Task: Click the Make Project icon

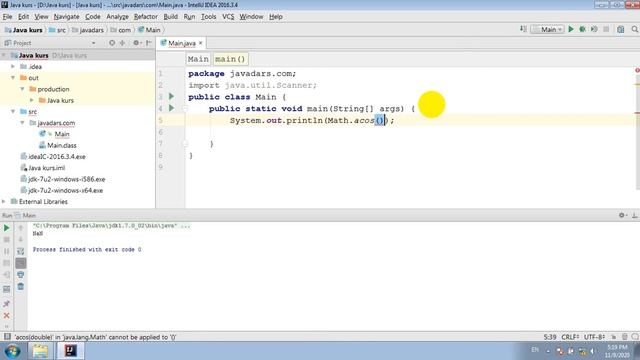Action: pos(523,29)
